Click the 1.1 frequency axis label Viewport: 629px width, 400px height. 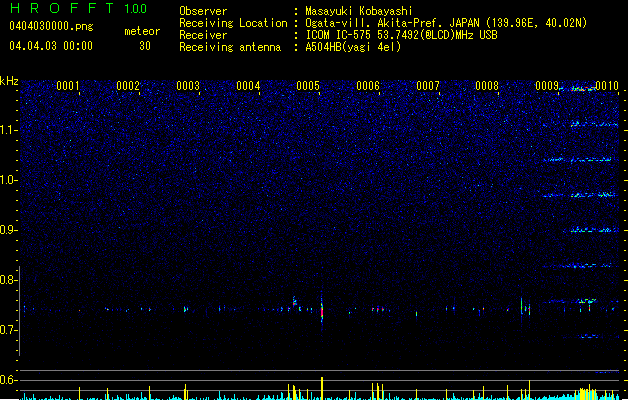[8, 130]
